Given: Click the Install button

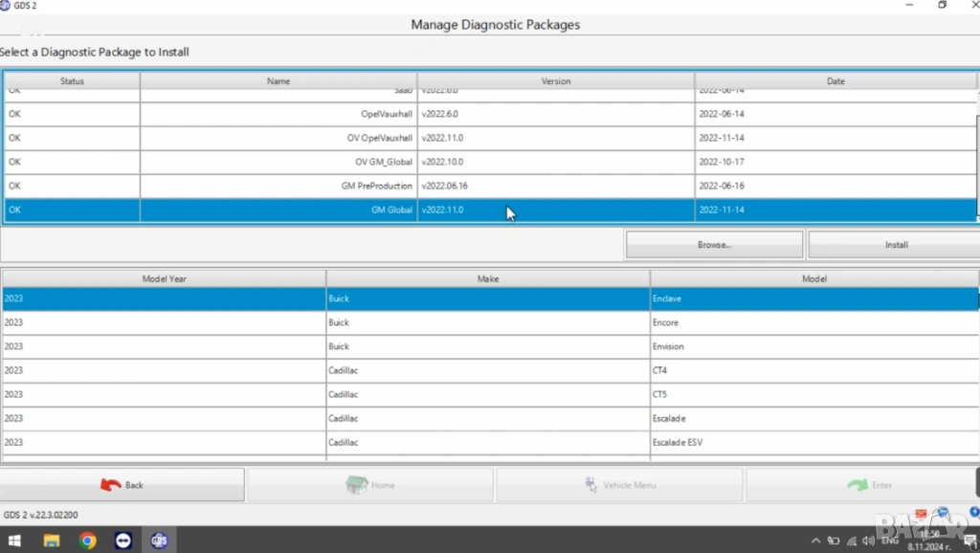Looking at the screenshot, I should (x=895, y=245).
